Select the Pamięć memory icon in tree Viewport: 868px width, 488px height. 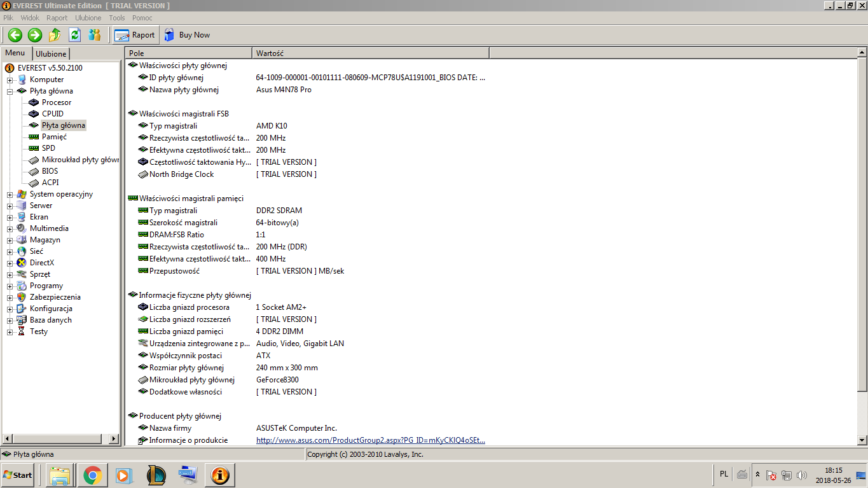(34, 137)
